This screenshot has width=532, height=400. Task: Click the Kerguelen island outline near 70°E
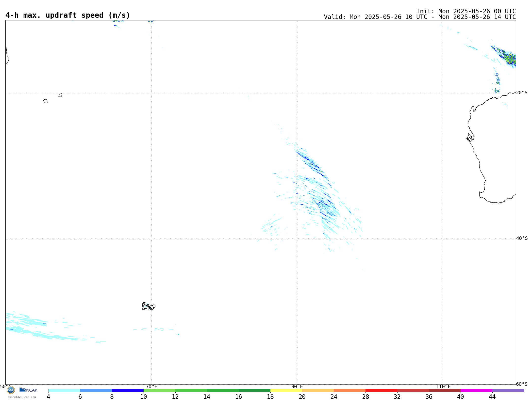tap(149, 306)
